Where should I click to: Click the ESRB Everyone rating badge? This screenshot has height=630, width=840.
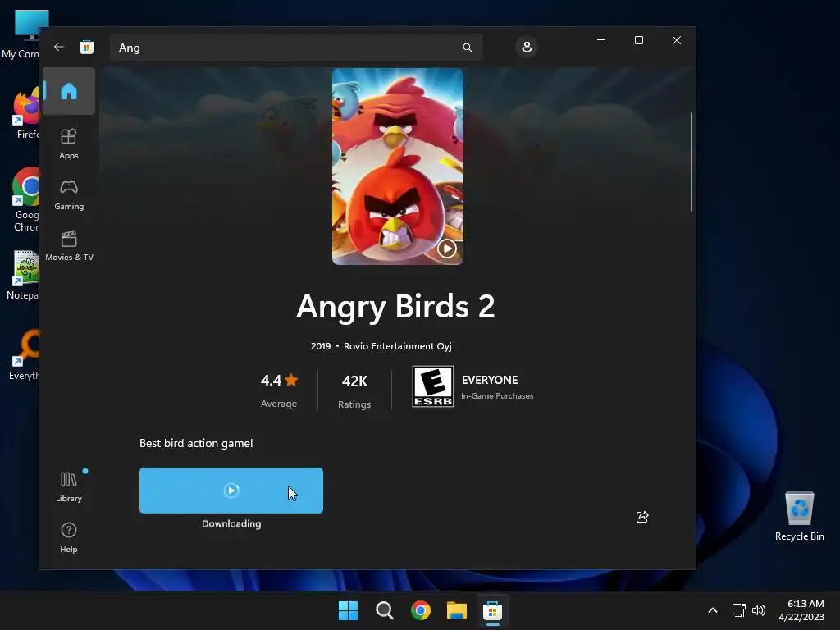point(433,386)
